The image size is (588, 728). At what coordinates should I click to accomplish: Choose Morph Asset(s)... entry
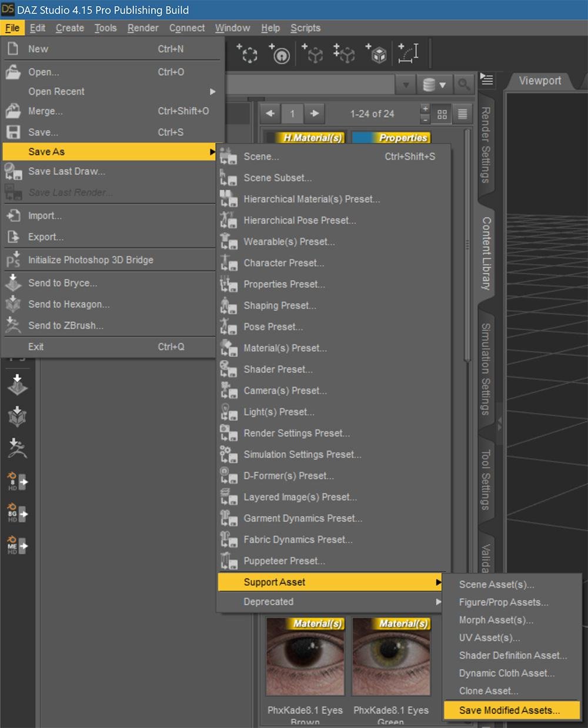pyautogui.click(x=512, y=620)
